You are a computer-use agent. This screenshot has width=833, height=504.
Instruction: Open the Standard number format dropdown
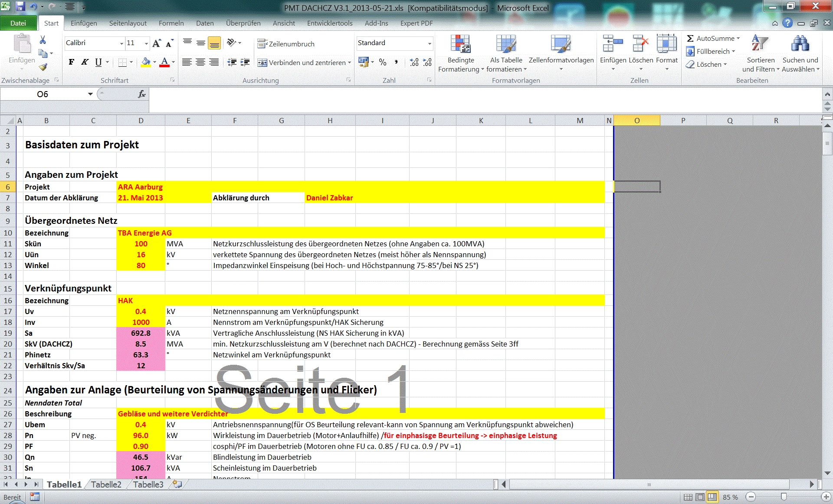click(430, 43)
